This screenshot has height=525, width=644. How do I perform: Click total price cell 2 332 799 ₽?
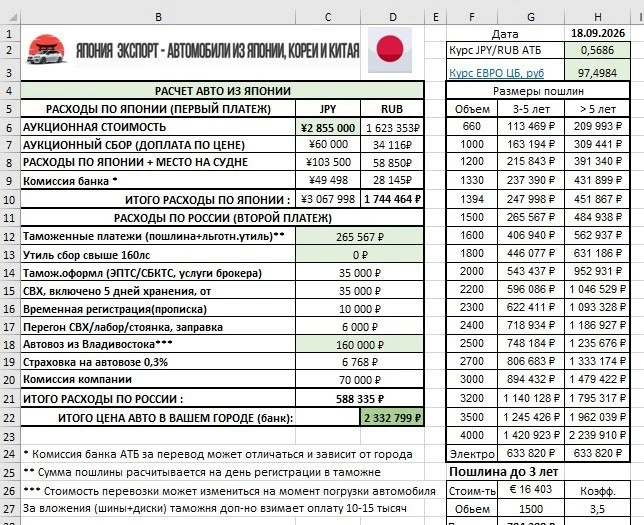pos(392,418)
